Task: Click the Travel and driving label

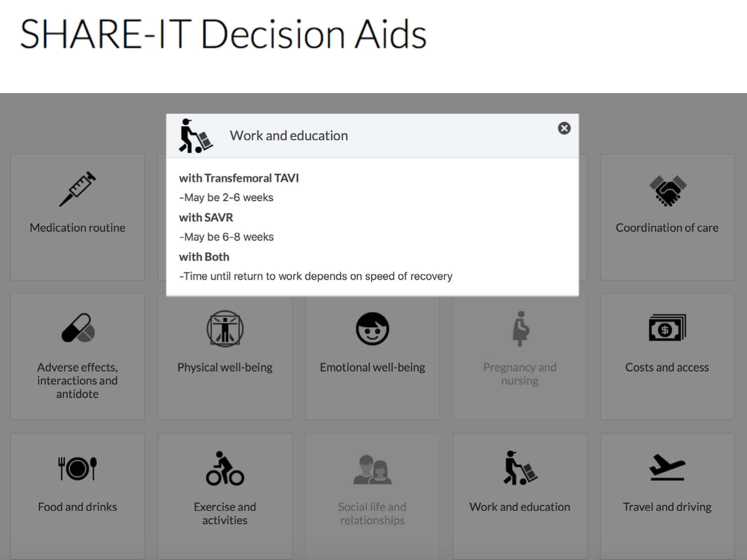Action: 667,507
